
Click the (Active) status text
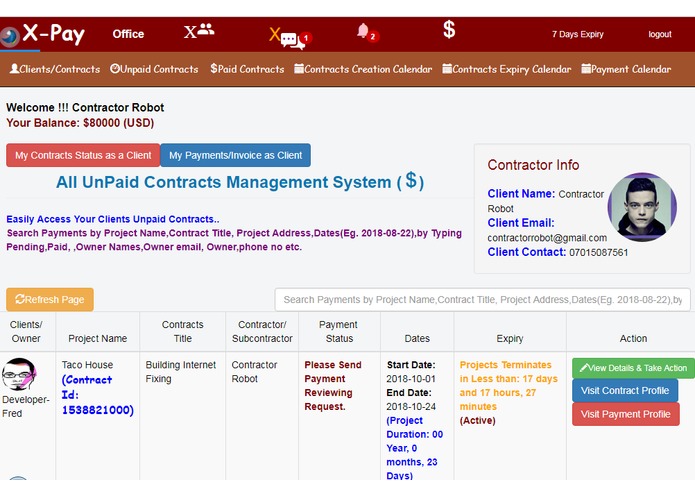pos(477,420)
